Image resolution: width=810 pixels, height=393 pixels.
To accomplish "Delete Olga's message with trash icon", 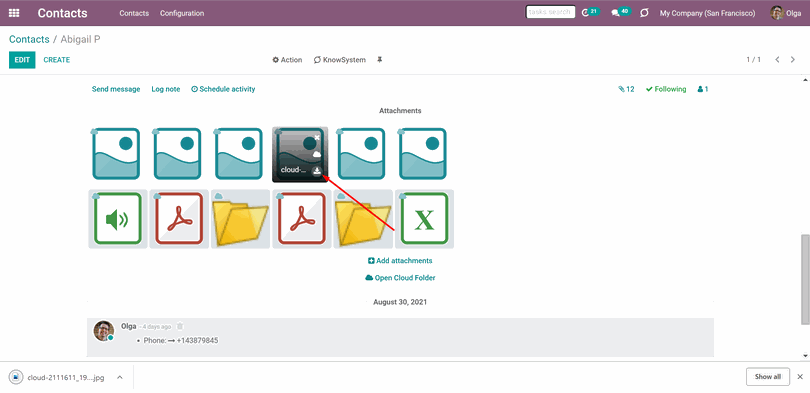I will click(180, 326).
